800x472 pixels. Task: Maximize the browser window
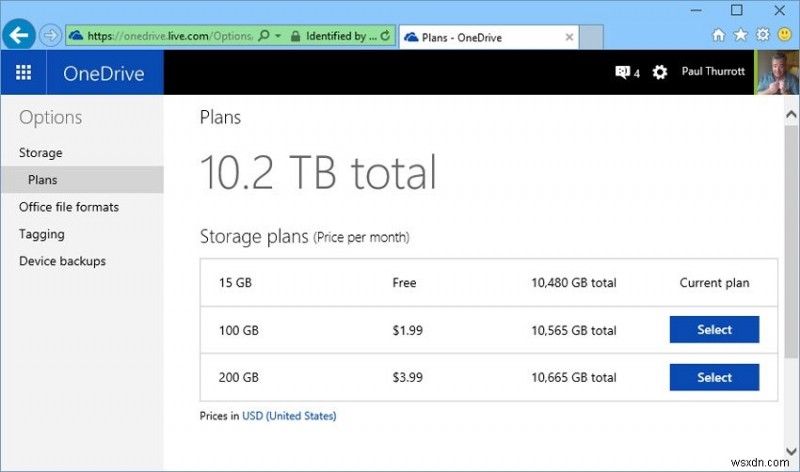(736, 10)
